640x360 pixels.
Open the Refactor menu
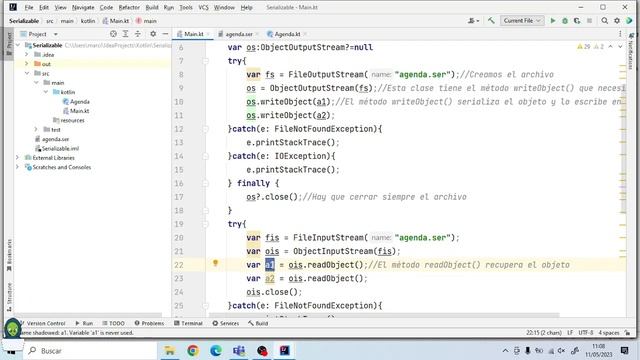coord(129,7)
